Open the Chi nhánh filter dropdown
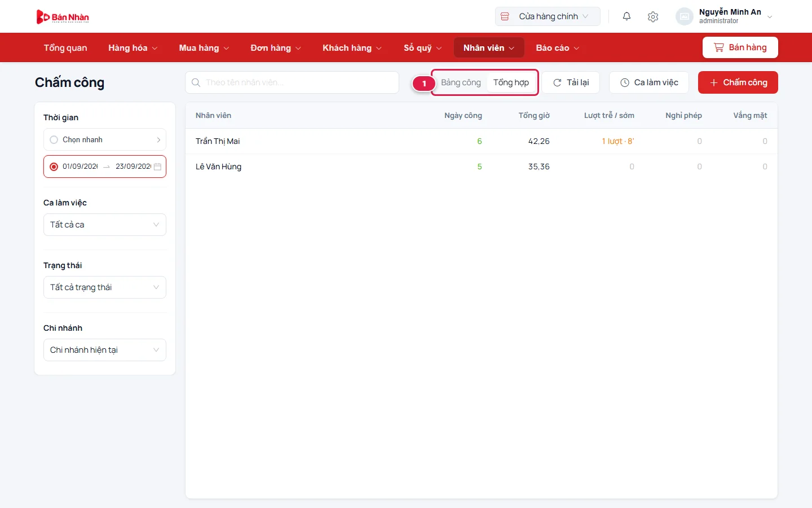The width and height of the screenshot is (812, 508). coord(105,350)
